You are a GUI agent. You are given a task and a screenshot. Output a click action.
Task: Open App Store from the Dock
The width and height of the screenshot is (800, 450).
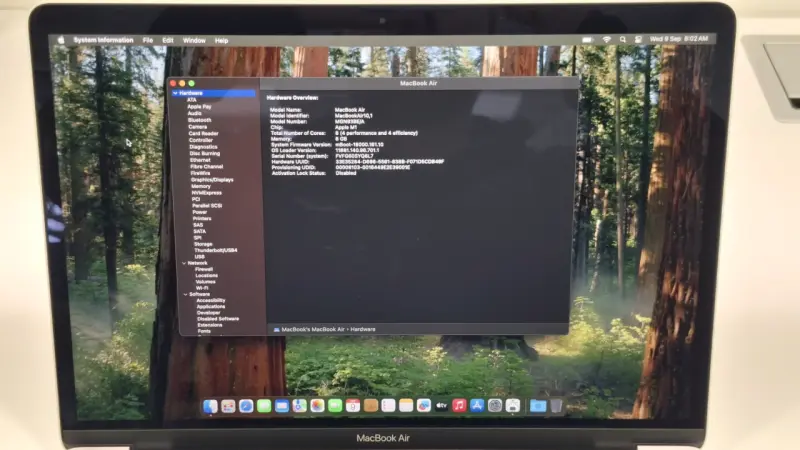[477, 406]
